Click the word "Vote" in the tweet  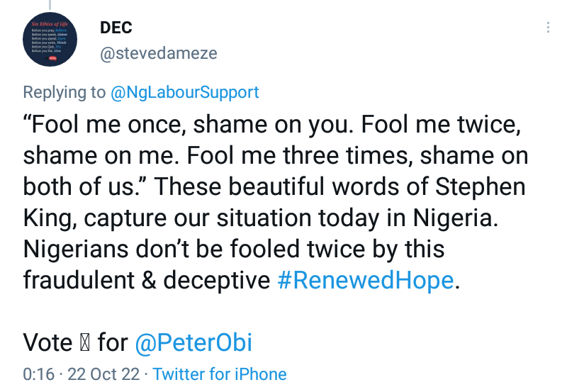[48, 343]
